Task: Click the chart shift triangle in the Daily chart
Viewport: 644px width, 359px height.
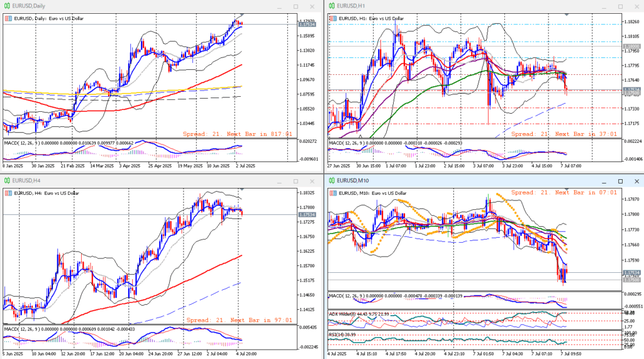Action: click(242, 15)
